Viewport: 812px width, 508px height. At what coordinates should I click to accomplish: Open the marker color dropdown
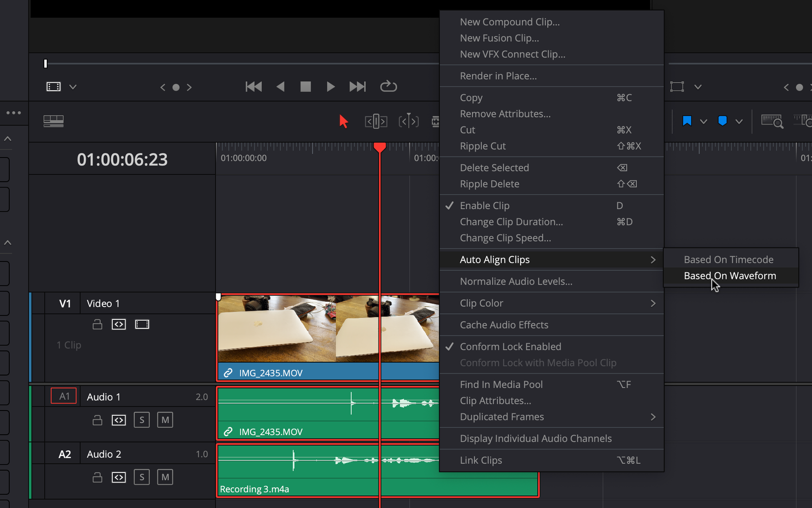pos(739,121)
